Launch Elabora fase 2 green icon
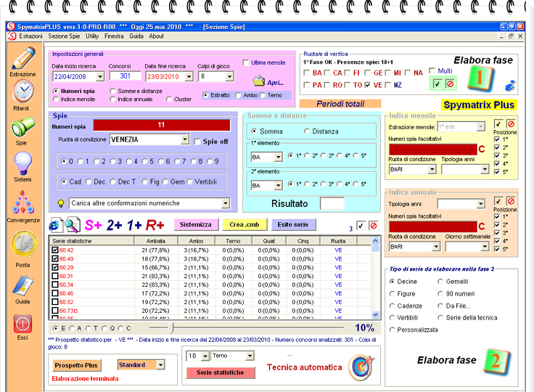The height and width of the screenshot is (392, 534). [x=496, y=362]
